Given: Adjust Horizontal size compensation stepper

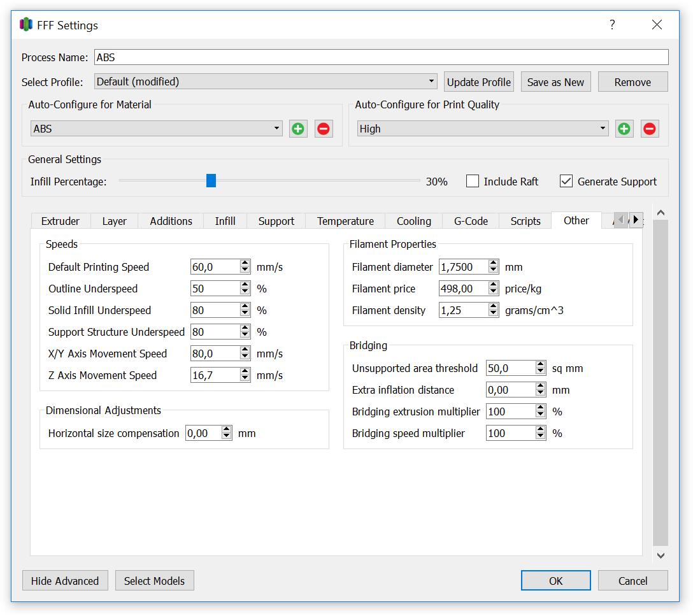Looking at the screenshot, I should point(227,433).
